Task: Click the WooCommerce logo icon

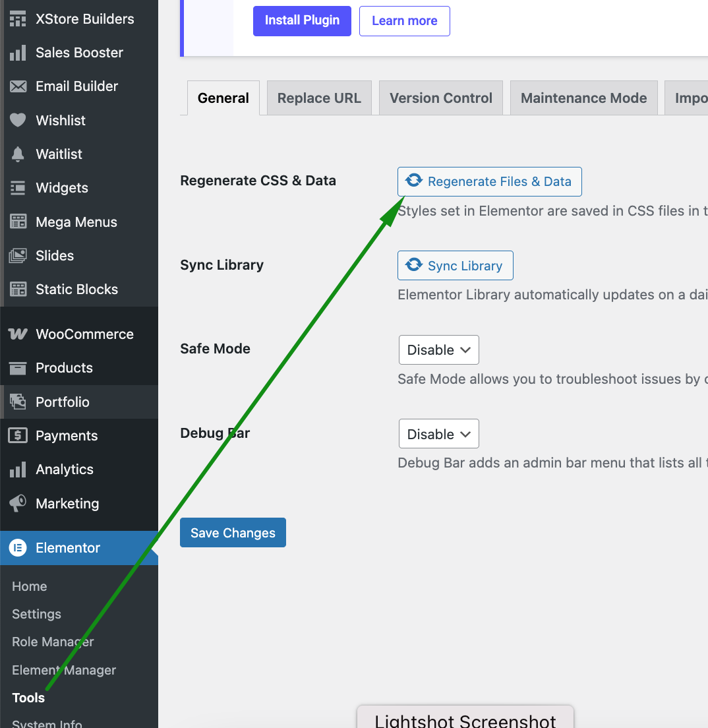Action: tap(18, 334)
